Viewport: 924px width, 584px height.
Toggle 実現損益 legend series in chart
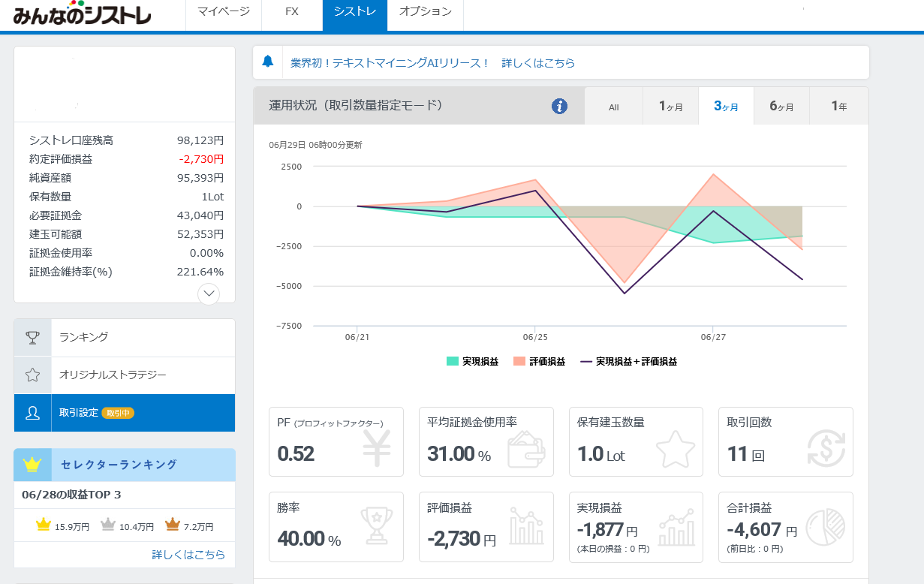tap(472, 361)
